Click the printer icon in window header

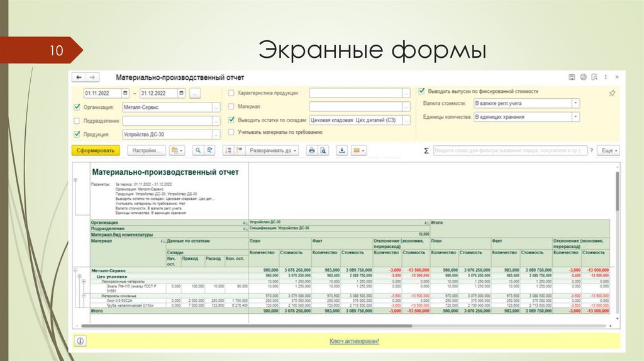coord(583,77)
